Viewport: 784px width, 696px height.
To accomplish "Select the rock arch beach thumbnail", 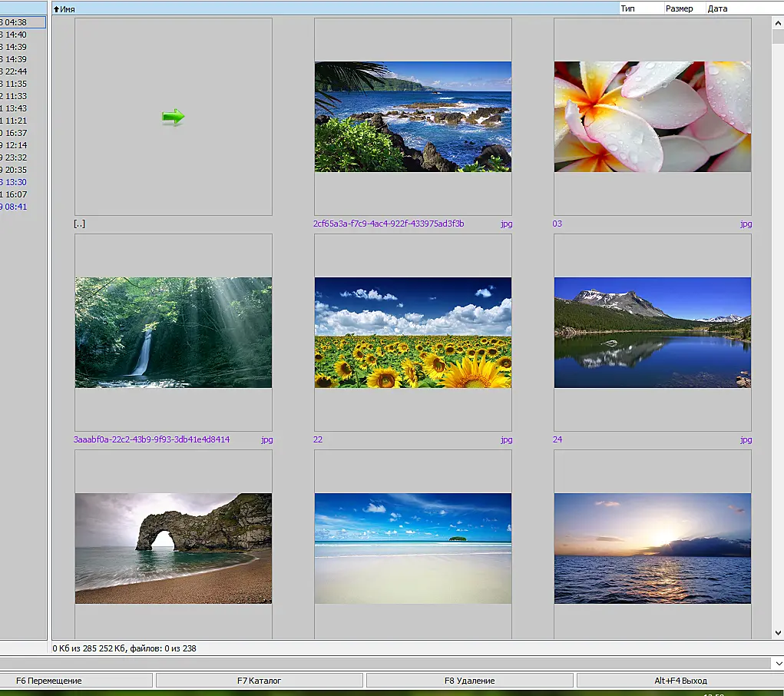I will tap(174, 549).
